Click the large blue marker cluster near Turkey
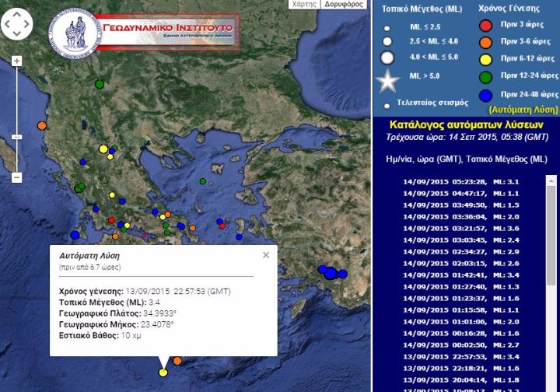This screenshot has width=560, height=392. (x=331, y=272)
